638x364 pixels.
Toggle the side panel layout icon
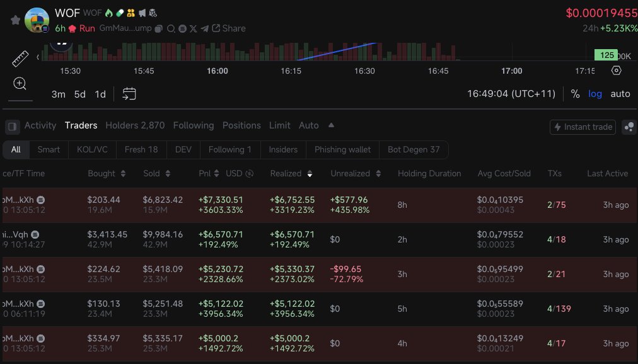(12, 127)
